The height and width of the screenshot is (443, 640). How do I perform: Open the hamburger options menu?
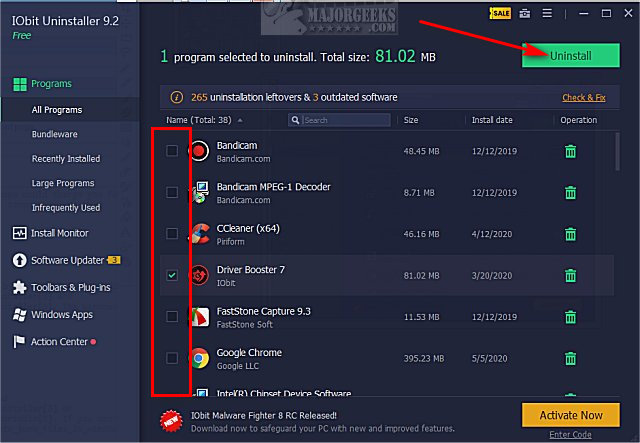pyautogui.click(x=547, y=13)
